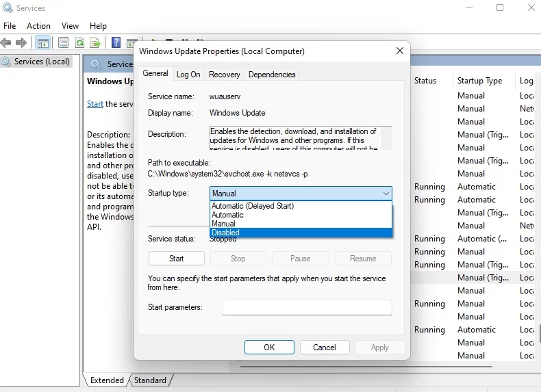This screenshot has height=392, width=541.
Task: Click the Pause service button
Action: pyautogui.click(x=300, y=259)
